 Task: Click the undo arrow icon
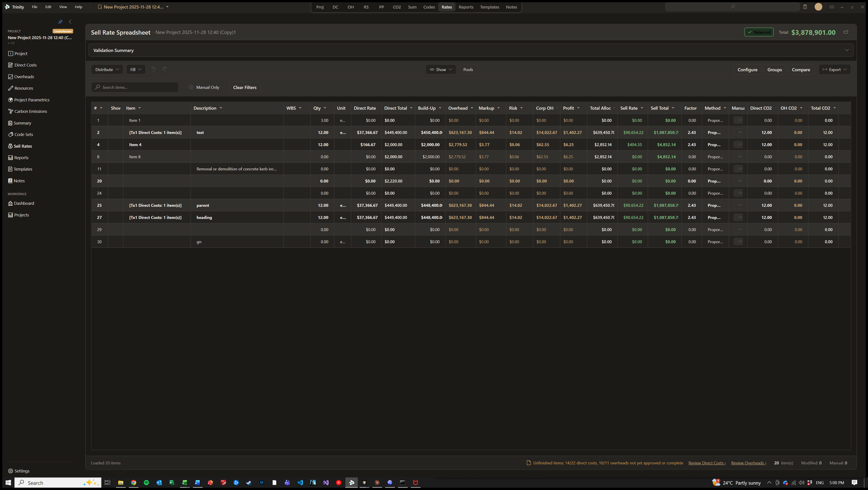pyautogui.click(x=154, y=69)
